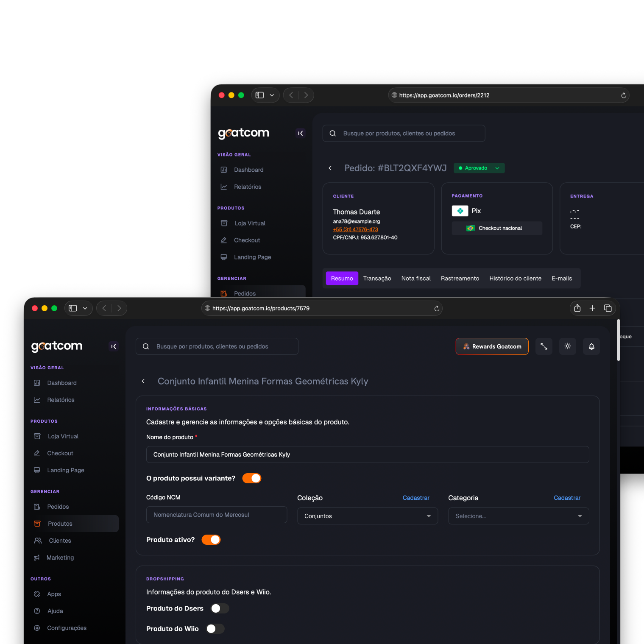Collapse the front window goatcom sidebar

(x=113, y=346)
